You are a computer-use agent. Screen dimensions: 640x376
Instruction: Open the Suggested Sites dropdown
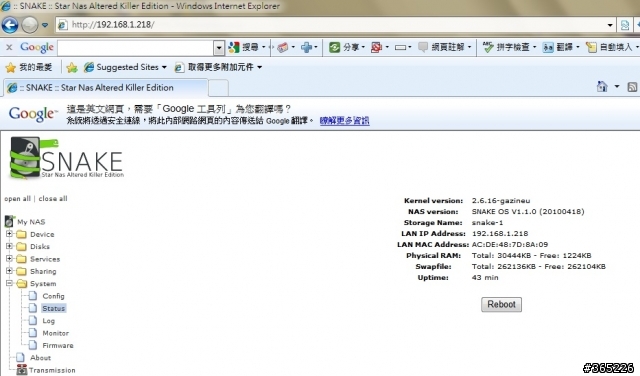125,67
